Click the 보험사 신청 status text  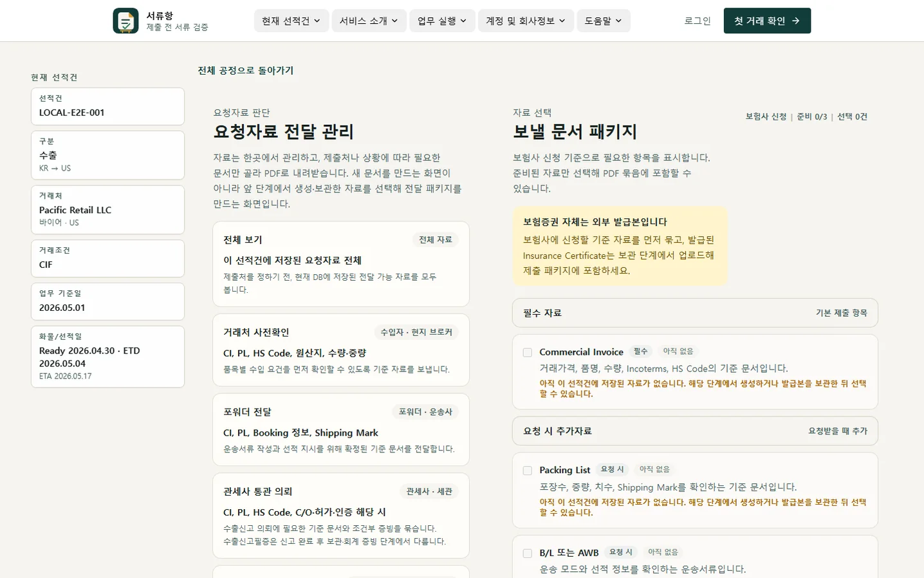tap(766, 117)
